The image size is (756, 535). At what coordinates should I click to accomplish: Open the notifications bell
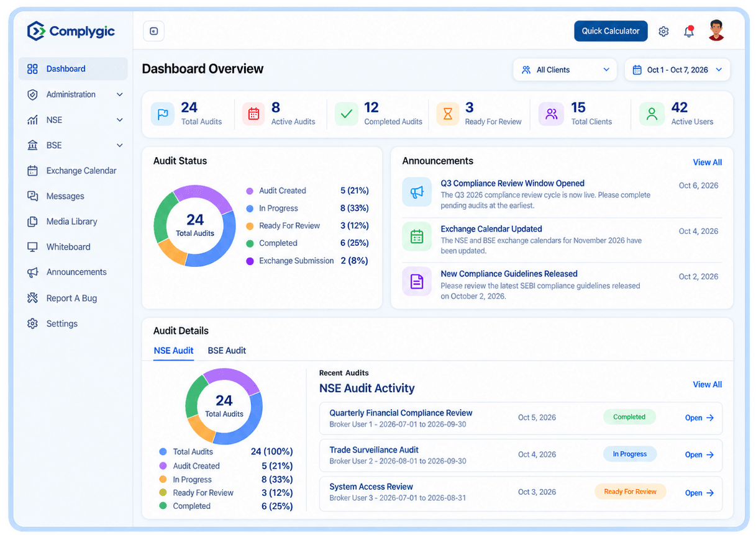[x=689, y=31]
